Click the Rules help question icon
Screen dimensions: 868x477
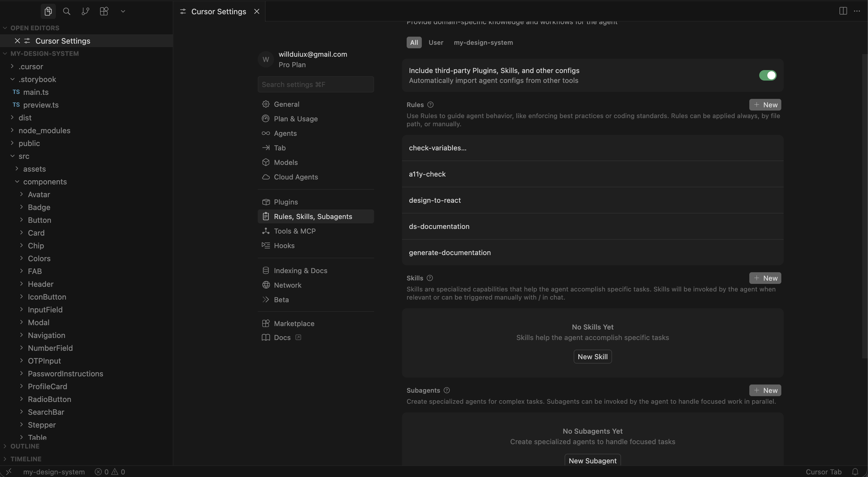click(x=430, y=105)
